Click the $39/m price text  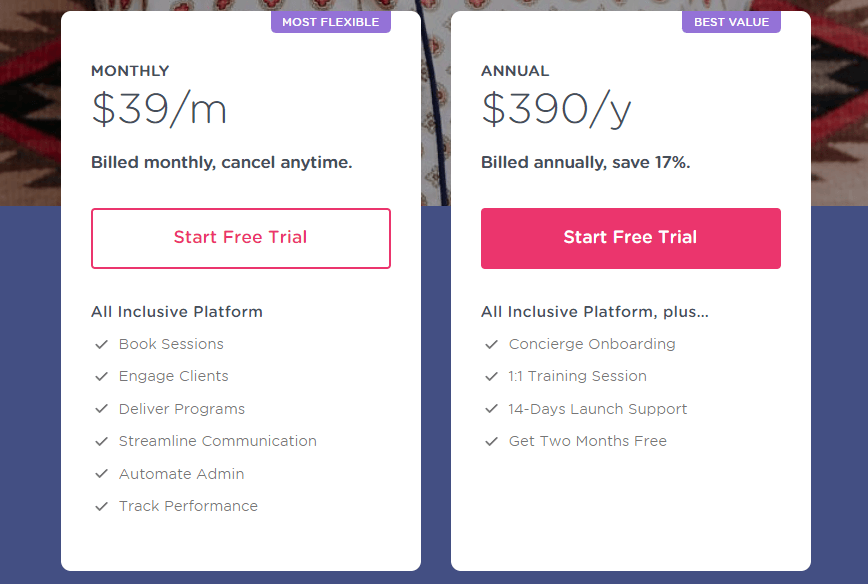[x=158, y=110]
